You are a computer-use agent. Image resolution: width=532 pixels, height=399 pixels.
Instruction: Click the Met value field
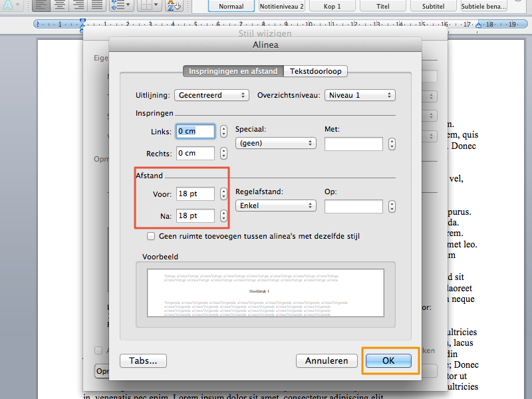click(x=354, y=144)
